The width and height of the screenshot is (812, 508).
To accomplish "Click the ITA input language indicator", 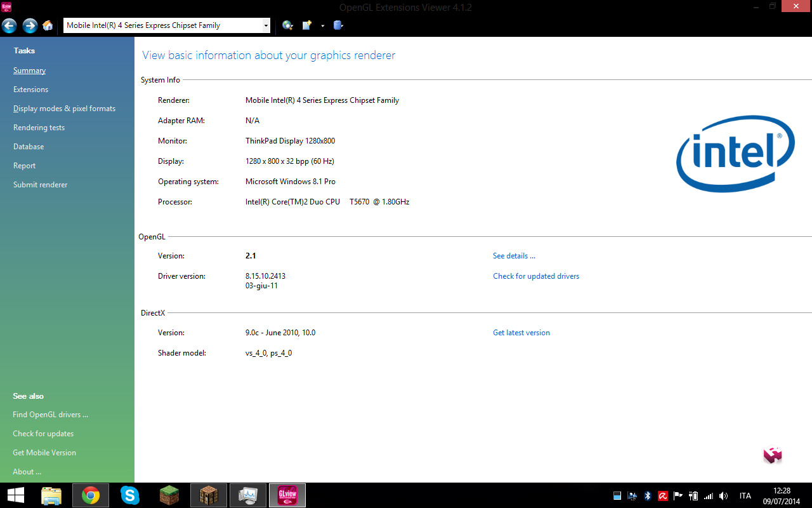I will pos(745,496).
